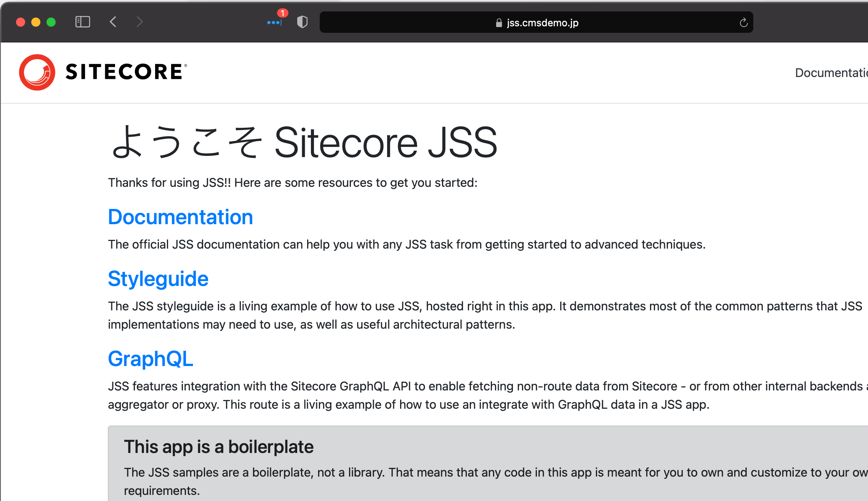Open the privacy report shield icon
Image resolution: width=868 pixels, height=501 pixels.
(302, 22)
